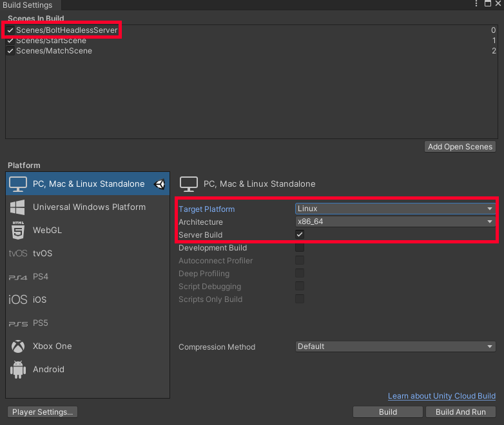The height and width of the screenshot is (425, 504).
Task: Click the Player Settings button
Action: pos(43,411)
